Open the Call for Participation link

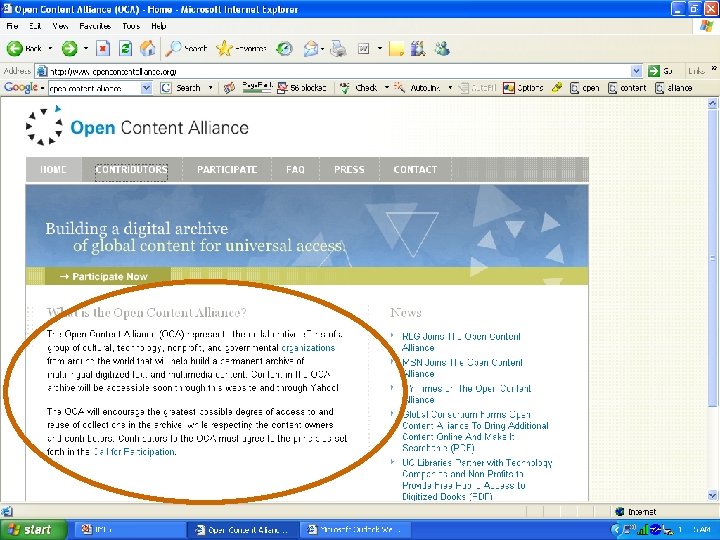[134, 452]
